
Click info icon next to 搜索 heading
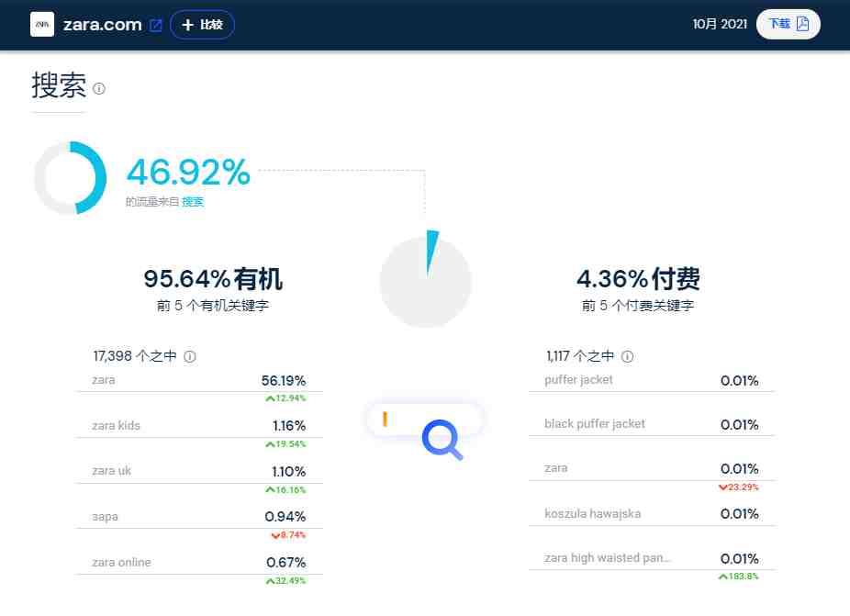pyautogui.click(x=98, y=88)
